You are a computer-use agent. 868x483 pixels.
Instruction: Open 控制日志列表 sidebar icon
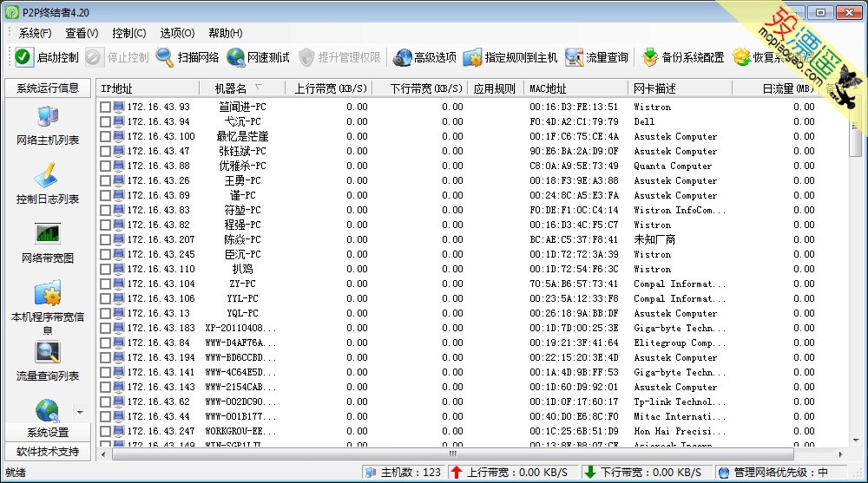tap(48, 175)
